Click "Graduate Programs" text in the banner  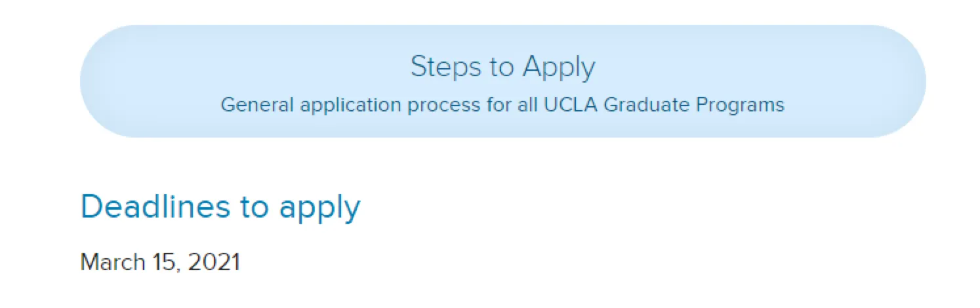[694, 105]
